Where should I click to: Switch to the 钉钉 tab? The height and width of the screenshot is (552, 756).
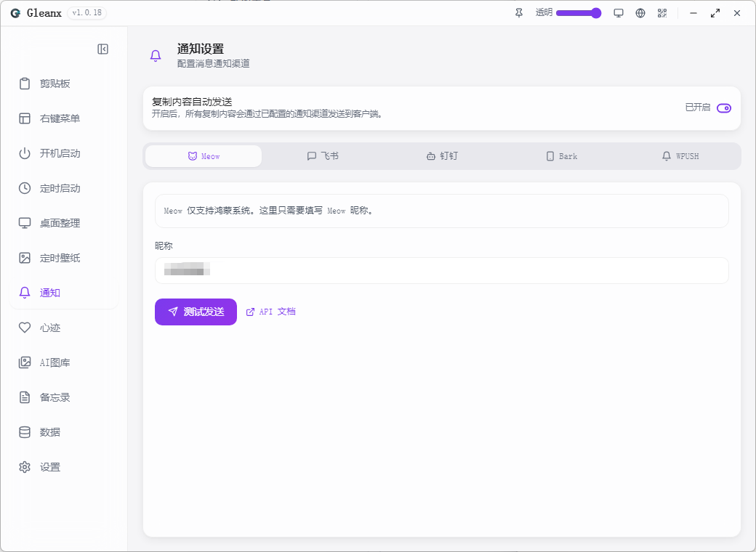pos(442,156)
